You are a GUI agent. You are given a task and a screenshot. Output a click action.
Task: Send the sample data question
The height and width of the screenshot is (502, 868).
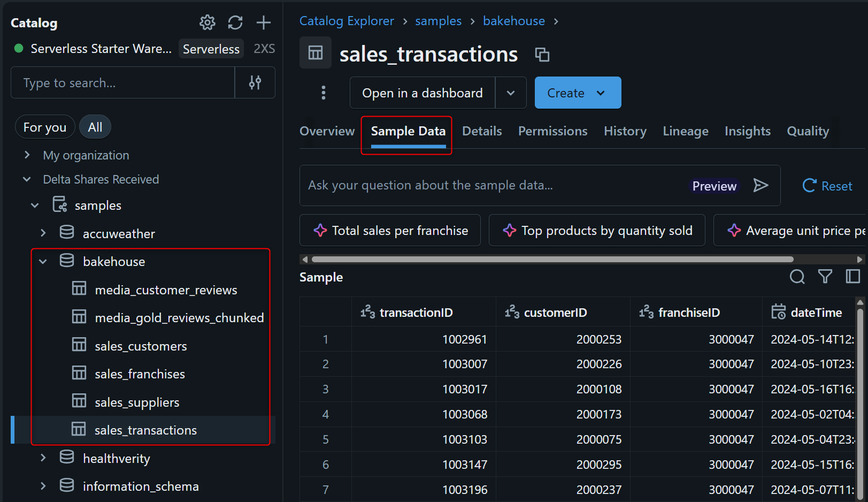(x=761, y=186)
